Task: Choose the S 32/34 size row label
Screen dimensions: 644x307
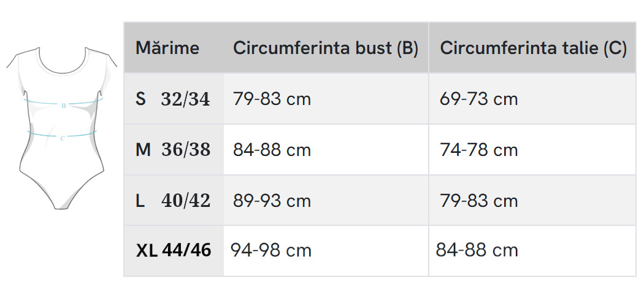Action: tap(172, 99)
